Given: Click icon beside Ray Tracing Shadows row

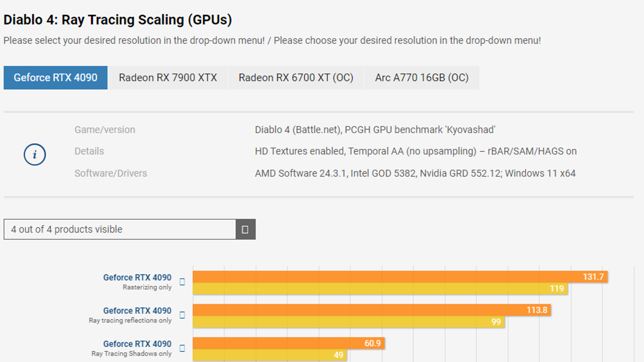Looking at the screenshot, I should pyautogui.click(x=182, y=348).
